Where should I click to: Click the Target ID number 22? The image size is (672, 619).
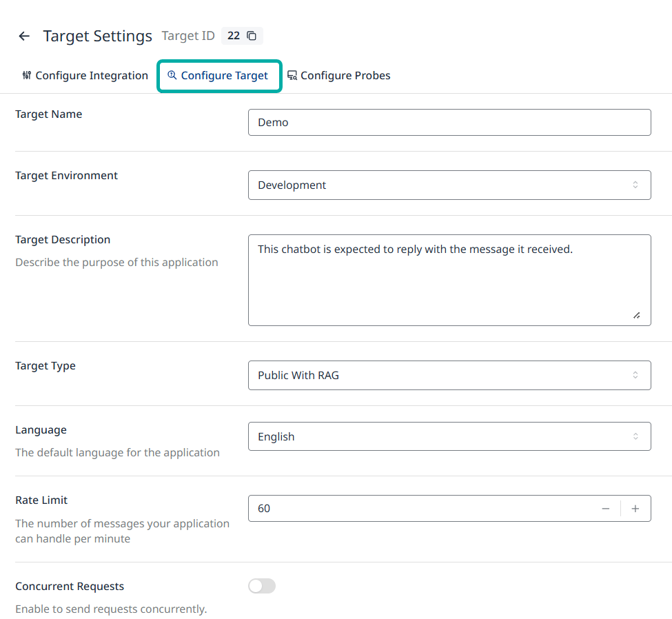[x=234, y=36]
